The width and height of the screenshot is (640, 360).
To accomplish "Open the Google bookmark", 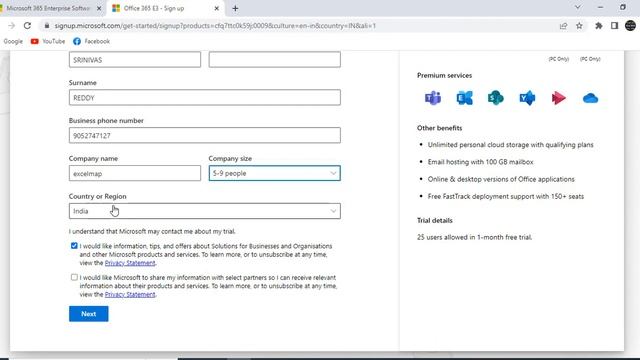I will coord(13,41).
